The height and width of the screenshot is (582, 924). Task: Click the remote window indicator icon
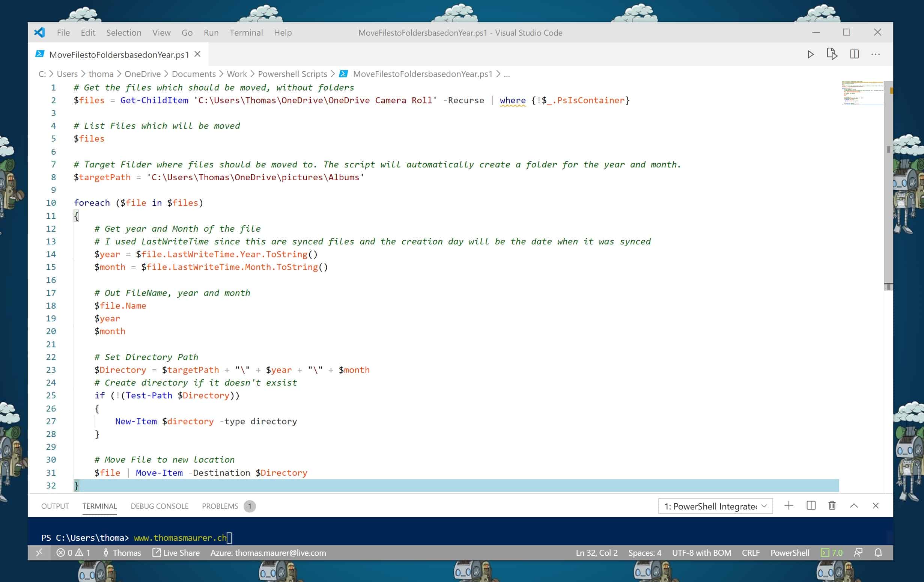coord(39,552)
